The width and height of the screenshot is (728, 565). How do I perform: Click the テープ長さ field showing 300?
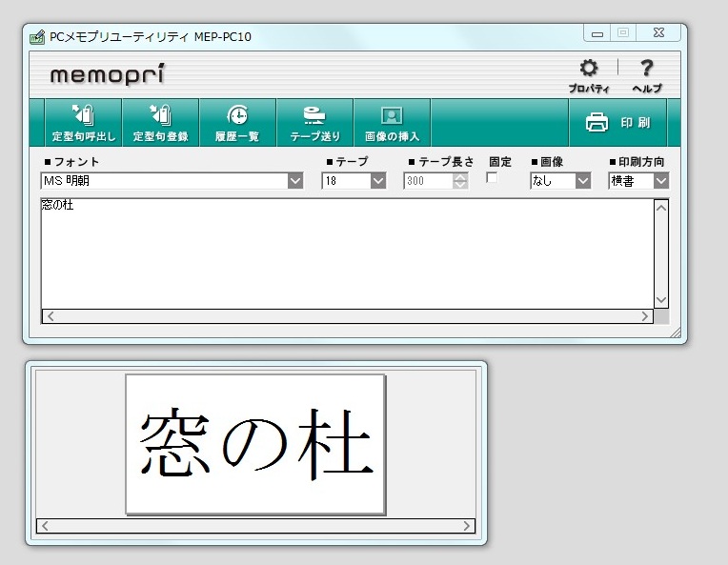(x=429, y=181)
